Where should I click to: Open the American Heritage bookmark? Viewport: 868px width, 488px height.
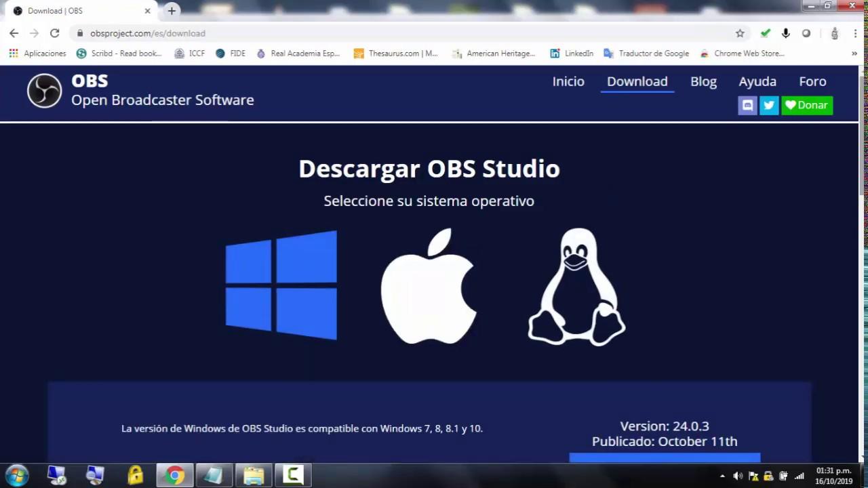pos(494,54)
